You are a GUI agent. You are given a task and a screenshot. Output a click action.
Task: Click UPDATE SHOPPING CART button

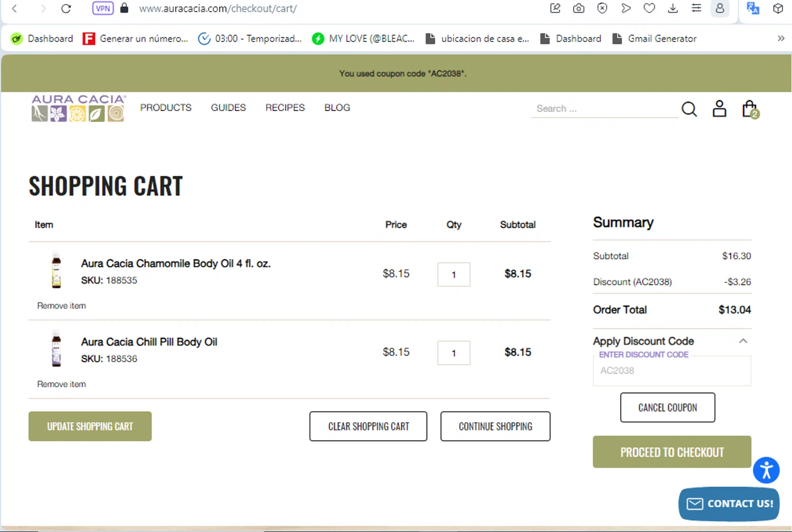[x=90, y=426]
